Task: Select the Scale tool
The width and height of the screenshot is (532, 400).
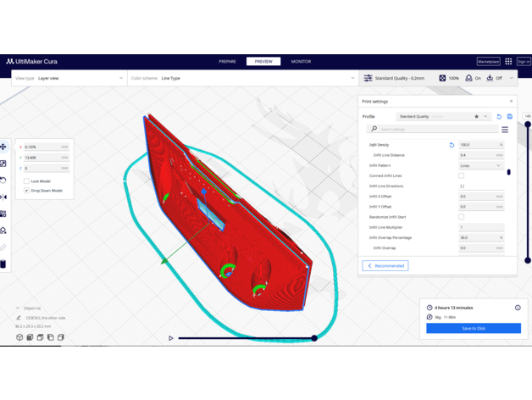Action: [3, 164]
